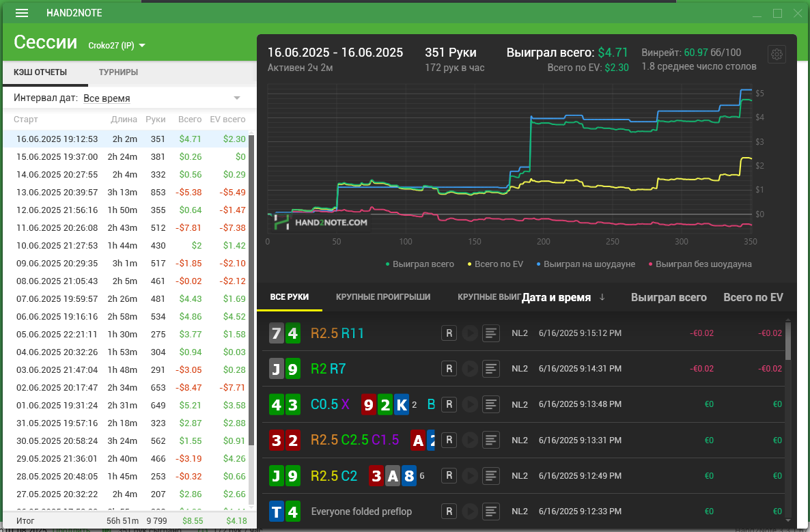Select session 27.05.2025 20:32:22
The image size is (810, 532).
pos(126,494)
